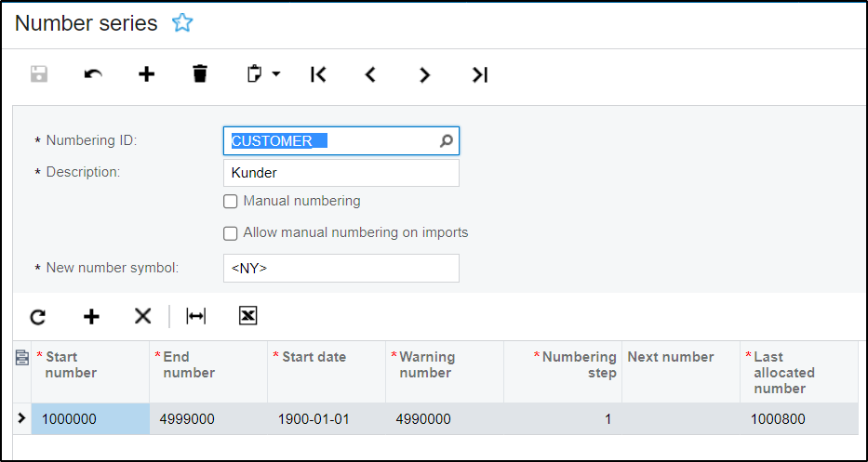Click the Description field containing Kunder
868x462 pixels.
(x=341, y=173)
